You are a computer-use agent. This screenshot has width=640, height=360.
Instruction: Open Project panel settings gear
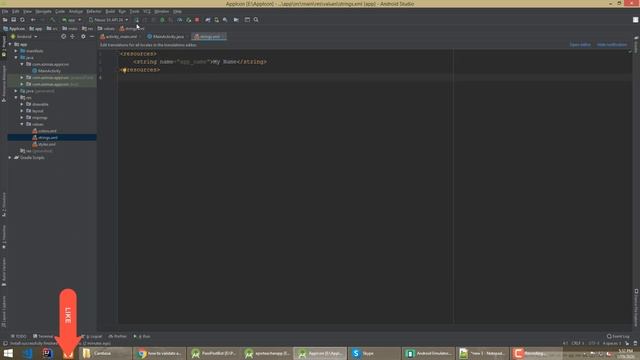(x=83, y=36)
